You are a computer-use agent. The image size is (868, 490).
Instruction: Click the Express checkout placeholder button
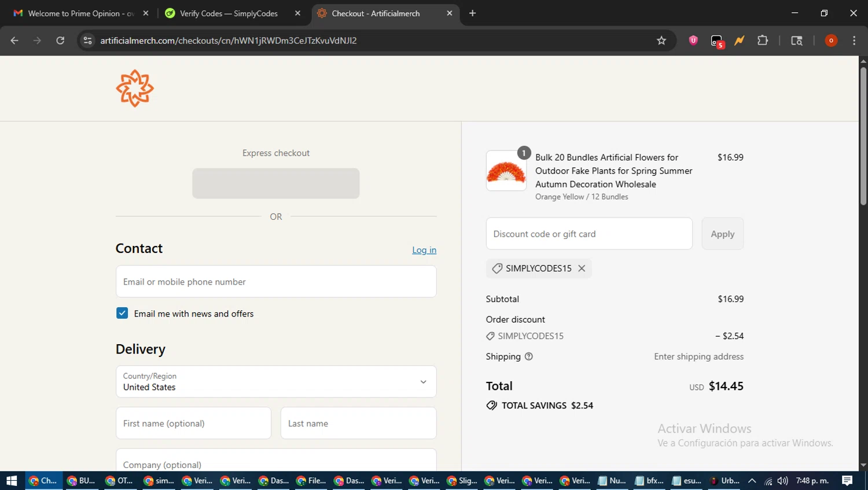tap(276, 183)
